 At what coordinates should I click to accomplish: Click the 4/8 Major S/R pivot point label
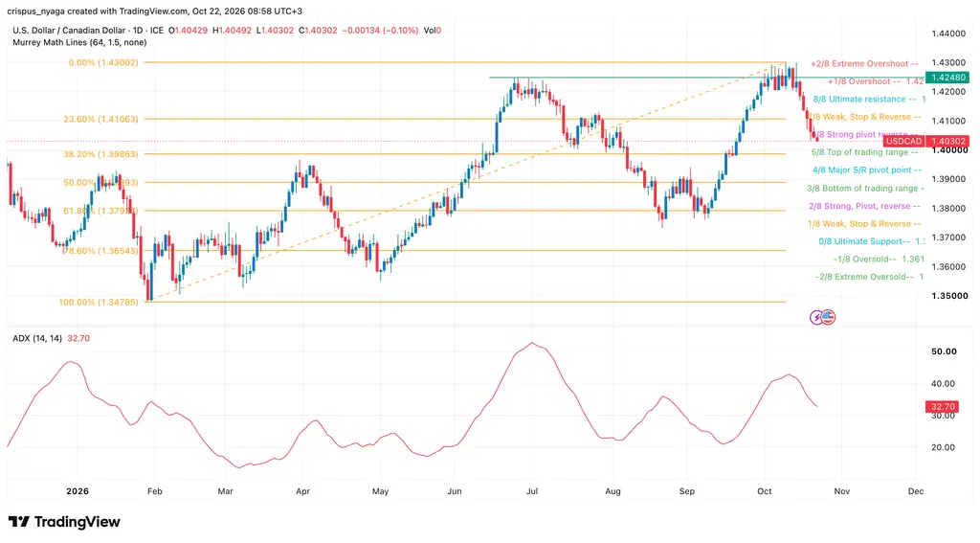pyautogui.click(x=867, y=170)
